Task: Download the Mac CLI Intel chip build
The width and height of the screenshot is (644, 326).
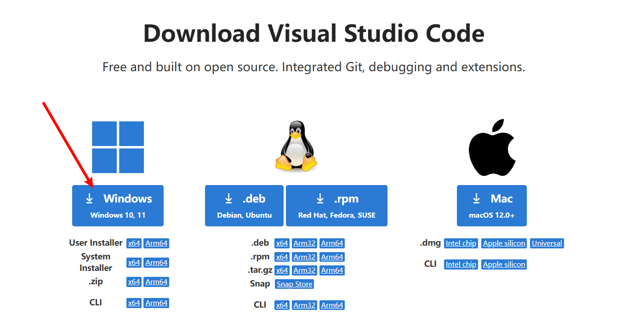Action: tap(461, 264)
